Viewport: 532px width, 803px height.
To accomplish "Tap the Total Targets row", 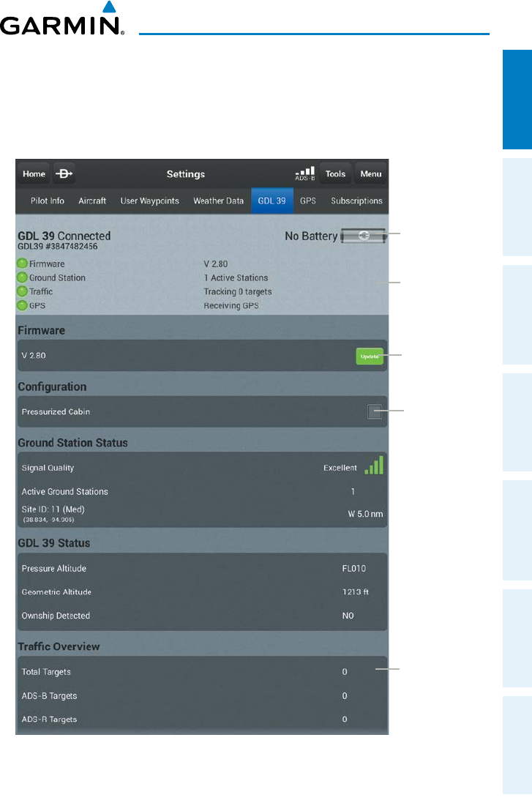I will [x=202, y=672].
